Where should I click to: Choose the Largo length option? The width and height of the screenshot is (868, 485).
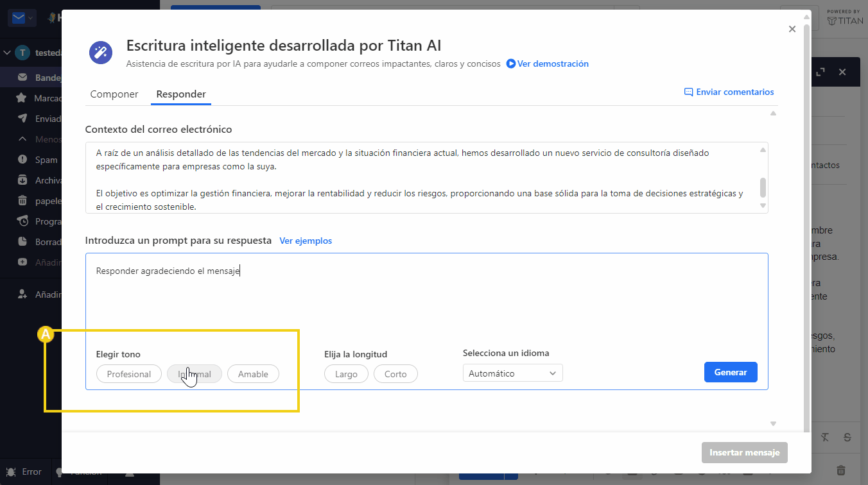click(x=346, y=374)
